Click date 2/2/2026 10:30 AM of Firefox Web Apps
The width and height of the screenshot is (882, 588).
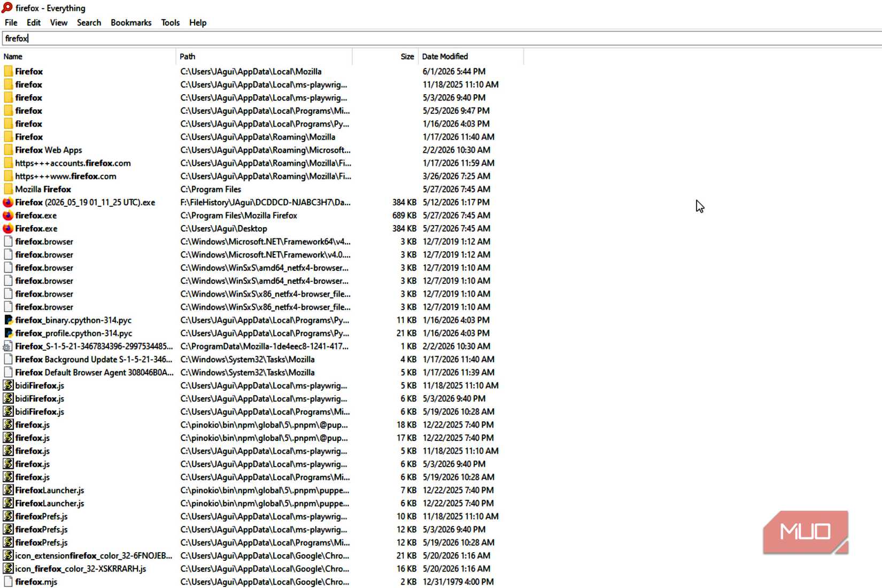456,150
